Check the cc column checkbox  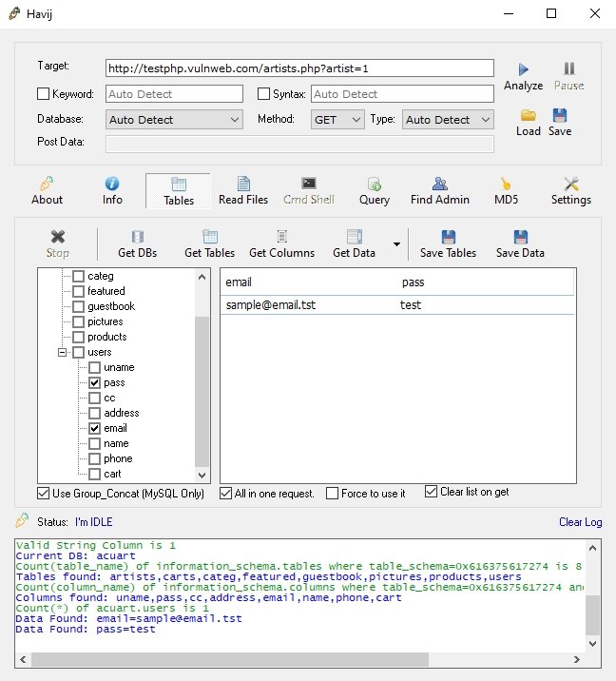[x=94, y=398]
